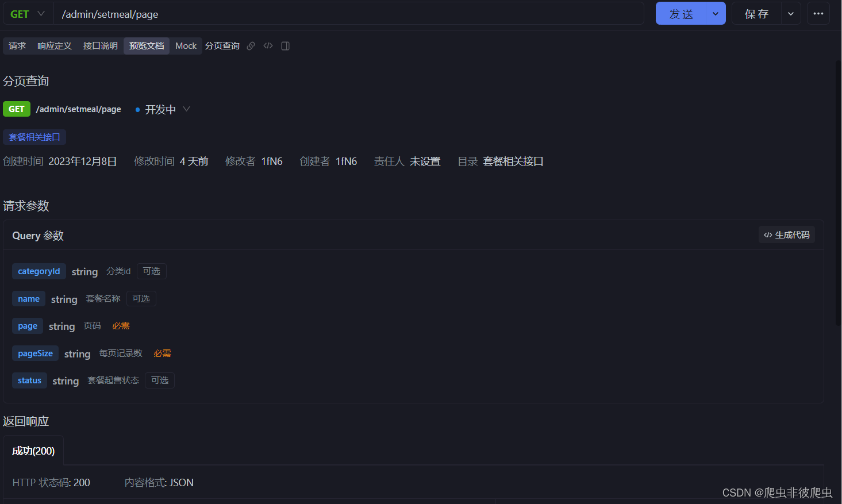Open the GET method dropdown
842x504 pixels.
tap(26, 13)
